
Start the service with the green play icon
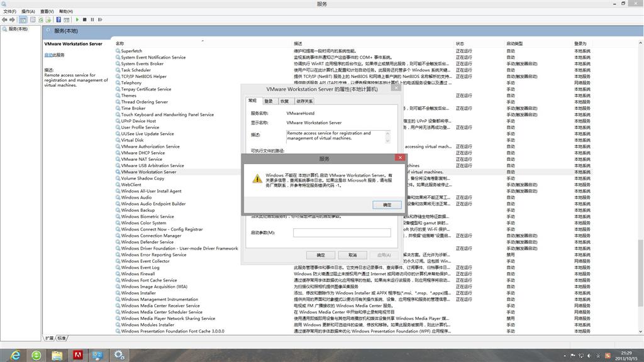(x=77, y=19)
